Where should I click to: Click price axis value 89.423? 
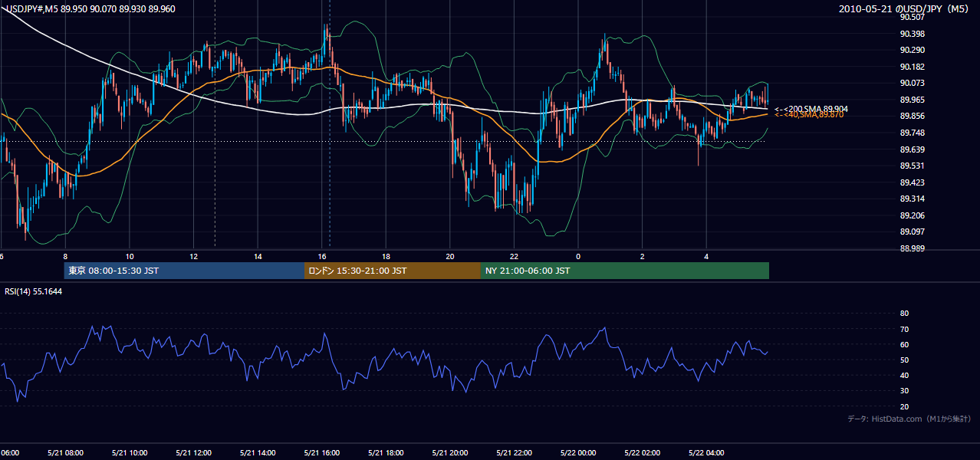pyautogui.click(x=912, y=182)
